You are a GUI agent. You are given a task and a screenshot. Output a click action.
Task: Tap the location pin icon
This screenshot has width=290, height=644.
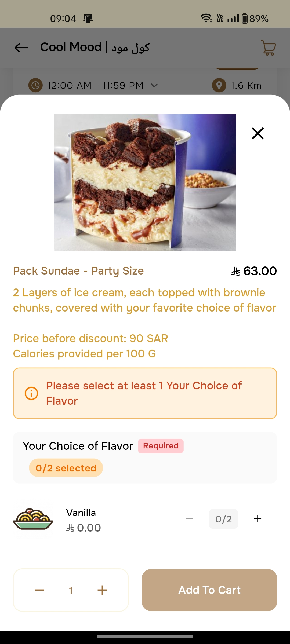coord(219,86)
